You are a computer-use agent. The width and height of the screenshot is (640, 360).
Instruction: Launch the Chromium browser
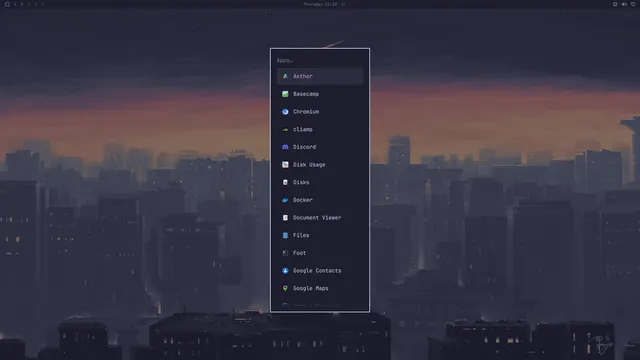tap(320, 111)
